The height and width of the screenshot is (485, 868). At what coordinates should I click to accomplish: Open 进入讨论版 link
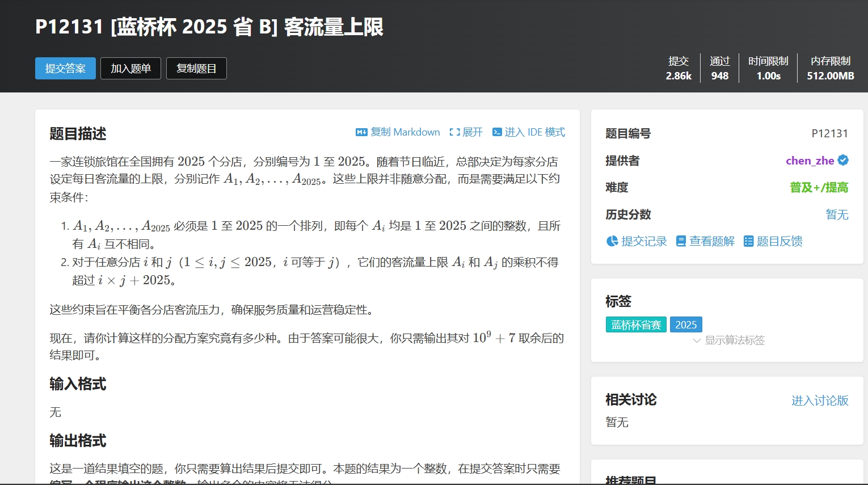point(820,400)
